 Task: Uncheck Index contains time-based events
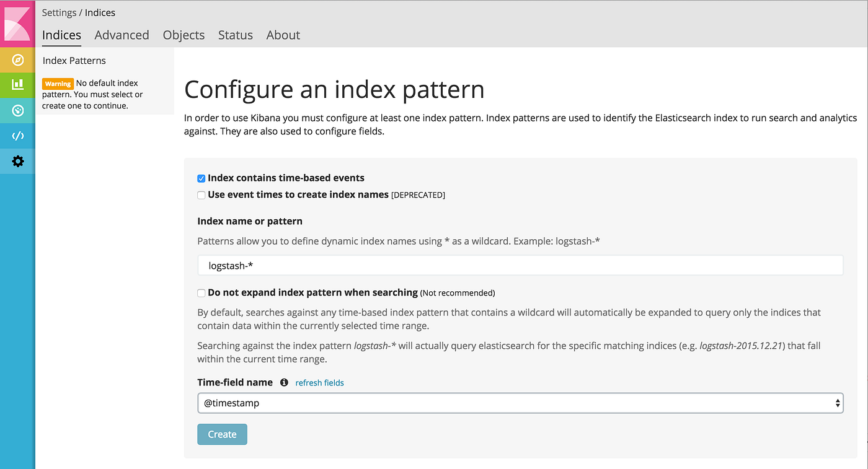pos(201,178)
